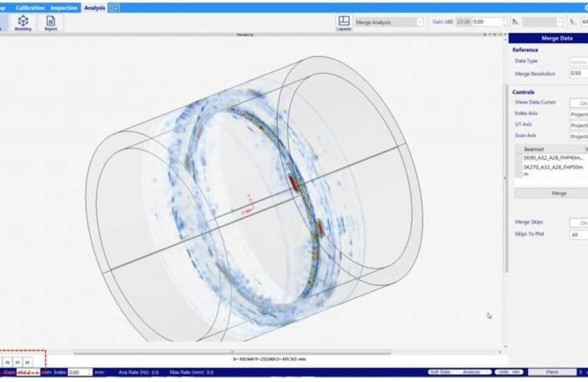
Task: Click the Merge Resolution field
Action: [x=579, y=73]
